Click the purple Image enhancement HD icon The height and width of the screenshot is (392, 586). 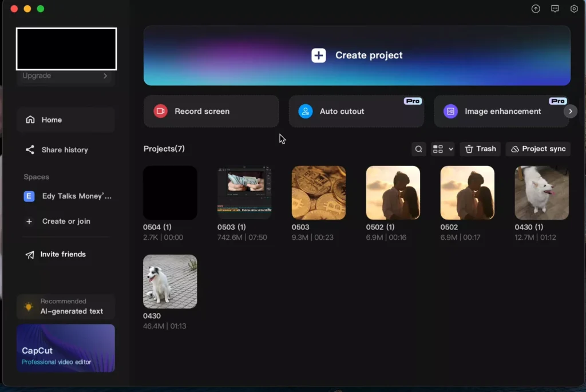coord(450,111)
